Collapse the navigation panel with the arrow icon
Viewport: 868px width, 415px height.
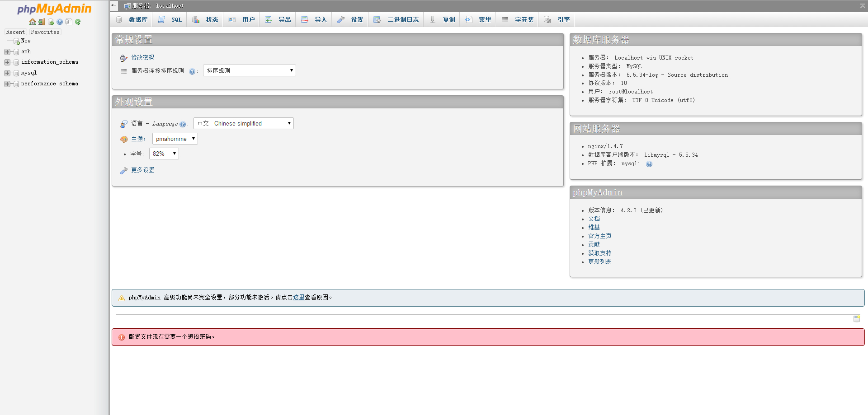point(113,5)
